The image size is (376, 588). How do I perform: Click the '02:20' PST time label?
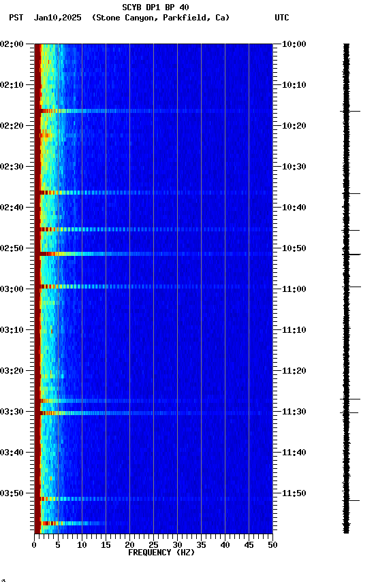pyautogui.click(x=12, y=126)
